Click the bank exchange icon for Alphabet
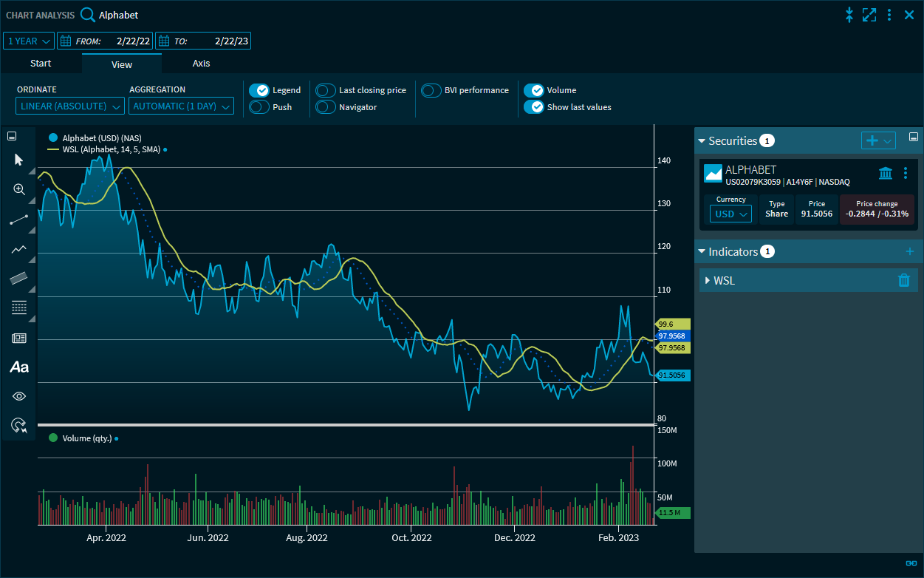This screenshot has width=924, height=578. pos(886,173)
